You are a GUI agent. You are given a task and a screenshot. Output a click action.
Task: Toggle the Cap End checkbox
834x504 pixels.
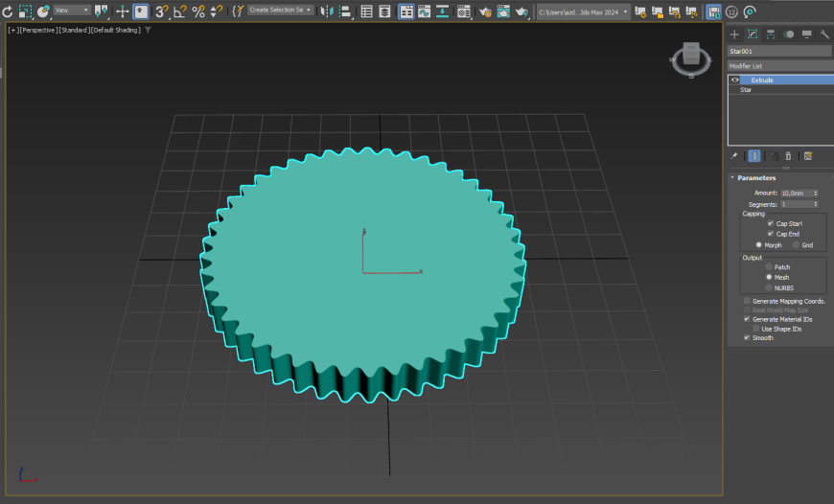point(771,234)
